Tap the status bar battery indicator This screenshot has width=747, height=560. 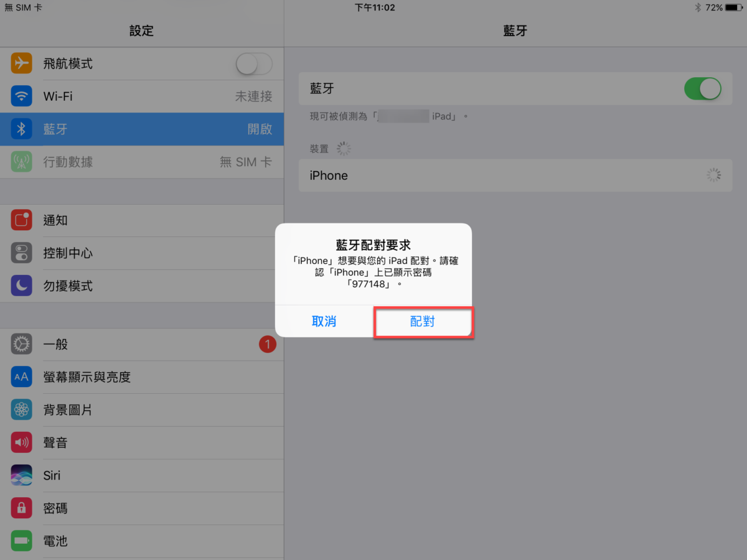click(733, 7)
